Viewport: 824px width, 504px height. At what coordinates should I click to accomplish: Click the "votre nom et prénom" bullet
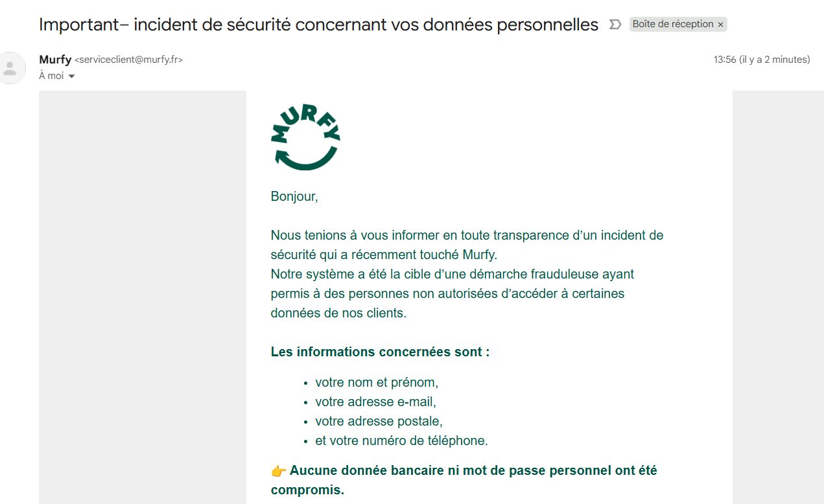(377, 382)
